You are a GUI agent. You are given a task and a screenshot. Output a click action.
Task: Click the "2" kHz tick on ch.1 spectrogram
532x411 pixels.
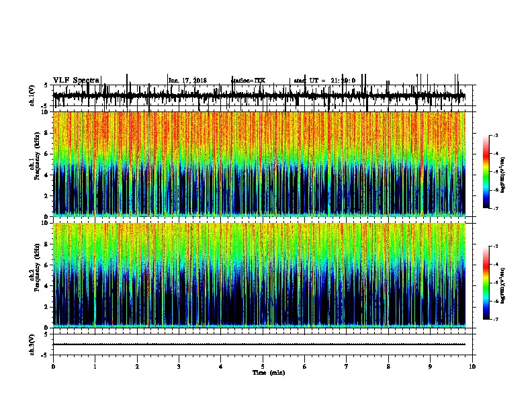47,196
